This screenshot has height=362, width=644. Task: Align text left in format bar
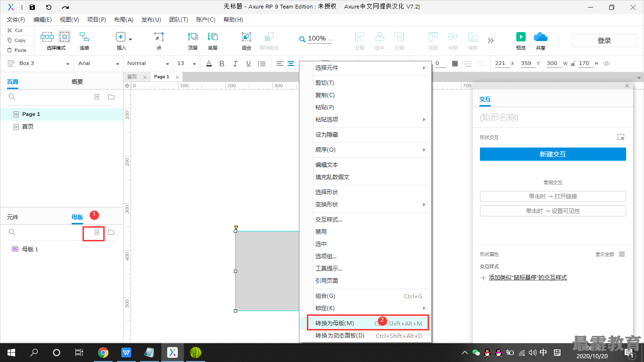280,64
